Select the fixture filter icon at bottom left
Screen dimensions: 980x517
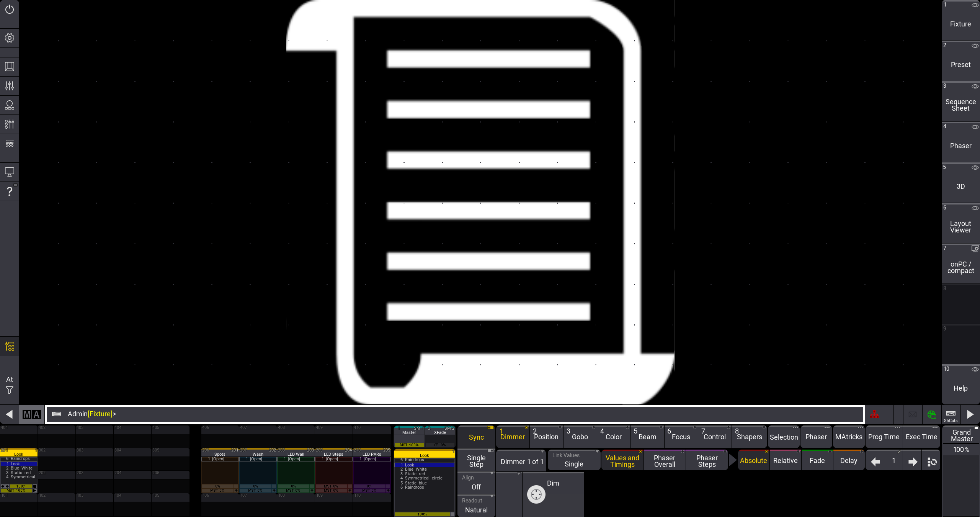pos(9,391)
